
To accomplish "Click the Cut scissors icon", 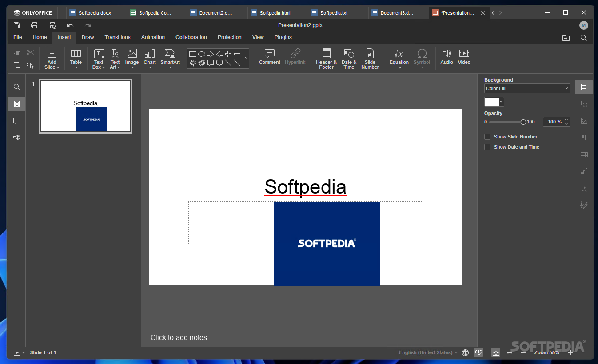I will [x=30, y=53].
